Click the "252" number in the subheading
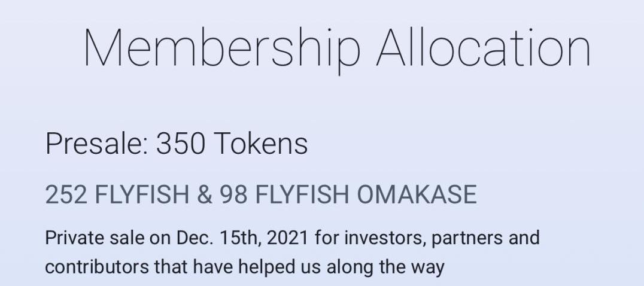The image size is (644, 286). [x=66, y=194]
